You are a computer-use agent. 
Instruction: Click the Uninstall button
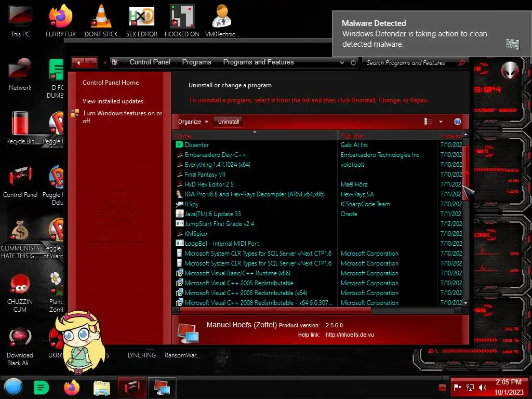(229, 122)
